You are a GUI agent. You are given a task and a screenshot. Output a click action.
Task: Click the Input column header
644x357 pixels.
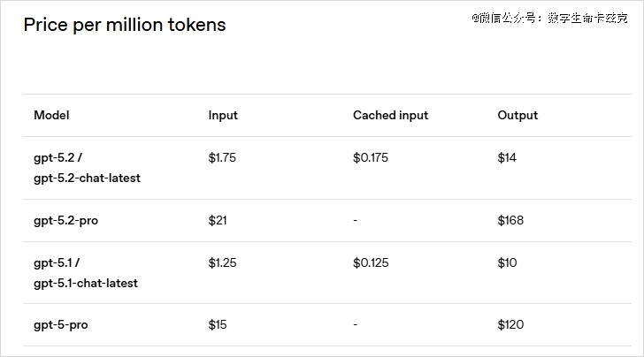223,115
